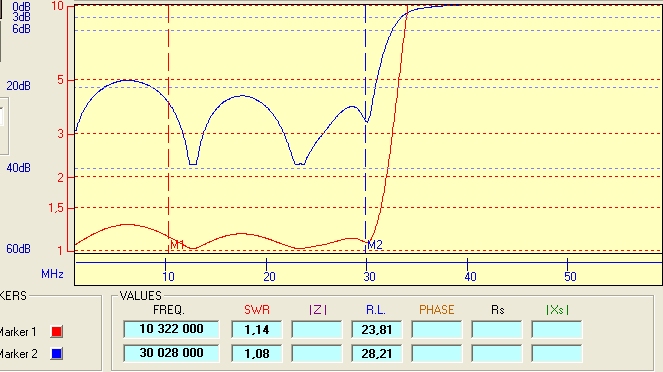Click the 20 MHz axis tick label
Viewport: 663px width, 372px height.
[269, 277]
